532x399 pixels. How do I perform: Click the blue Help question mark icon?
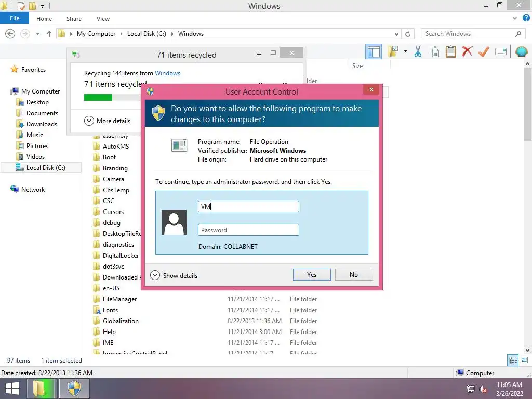click(x=526, y=18)
